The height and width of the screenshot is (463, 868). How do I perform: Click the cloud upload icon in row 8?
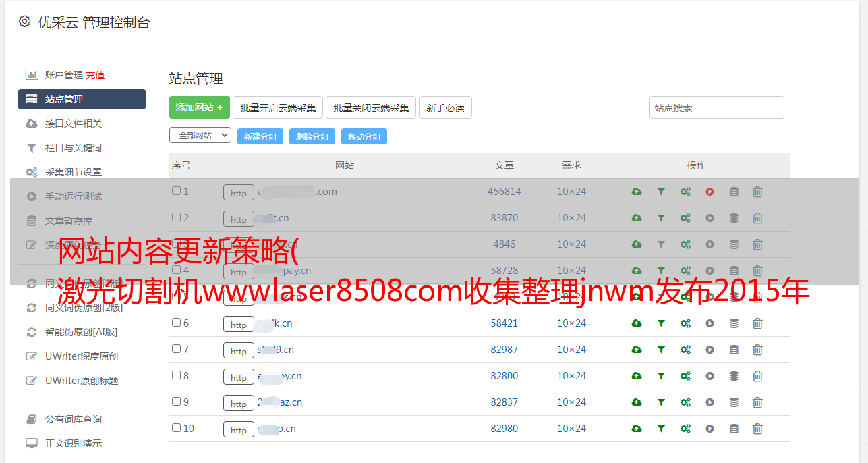click(x=637, y=376)
